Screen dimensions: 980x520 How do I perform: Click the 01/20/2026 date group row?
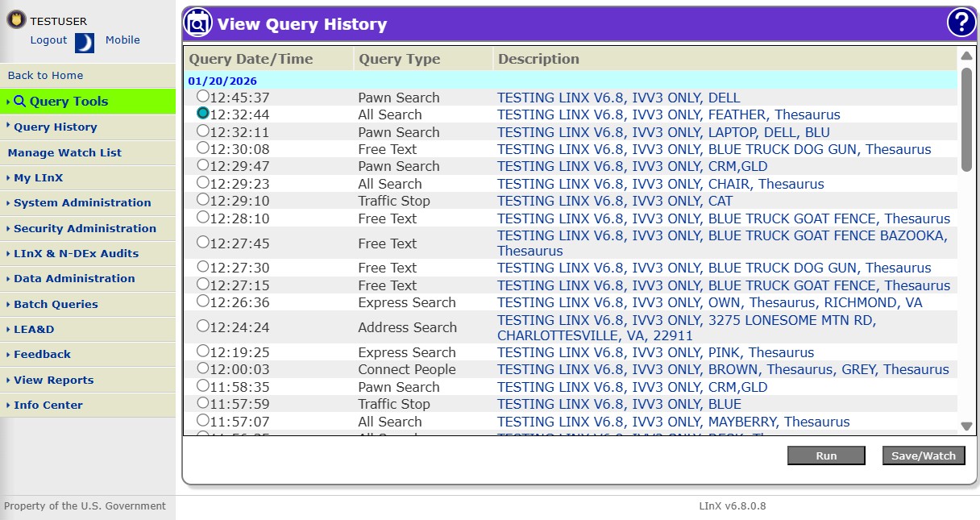point(571,81)
